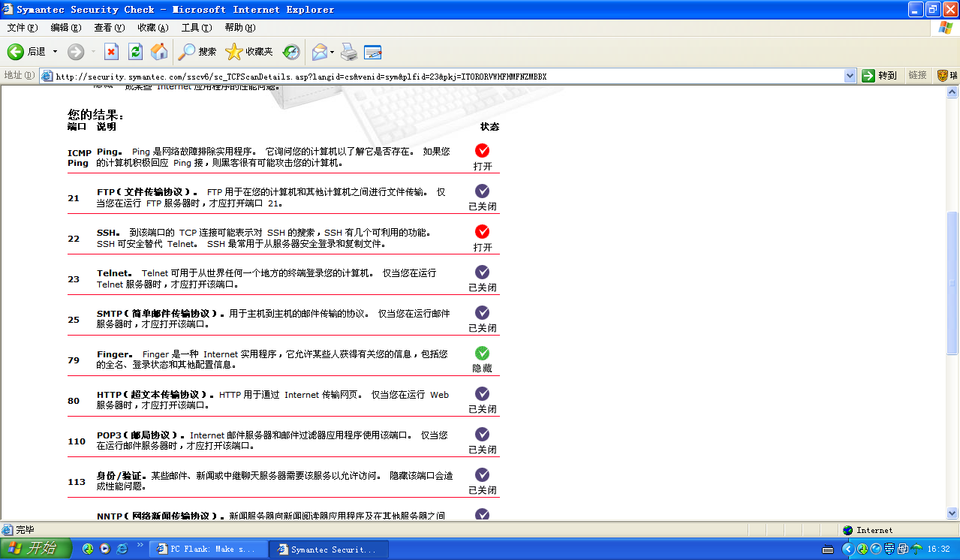Click the closed status icon for port 21 FTP
960x560 pixels.
coord(483,191)
